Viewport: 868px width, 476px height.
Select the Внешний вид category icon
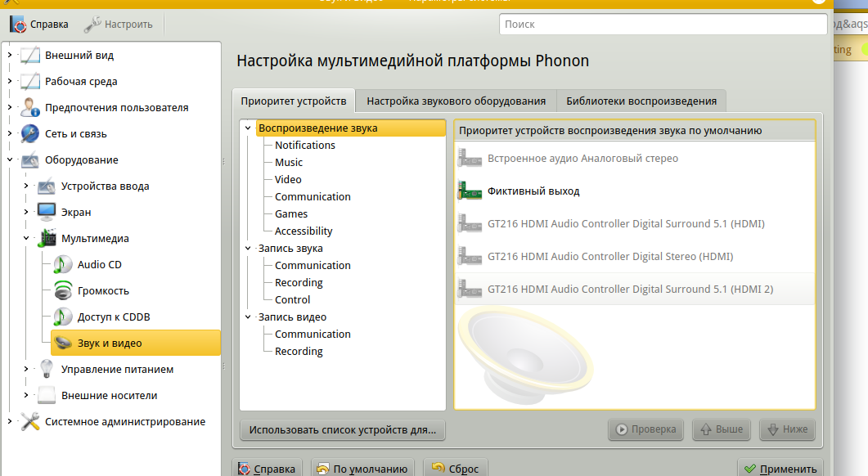pos(30,56)
